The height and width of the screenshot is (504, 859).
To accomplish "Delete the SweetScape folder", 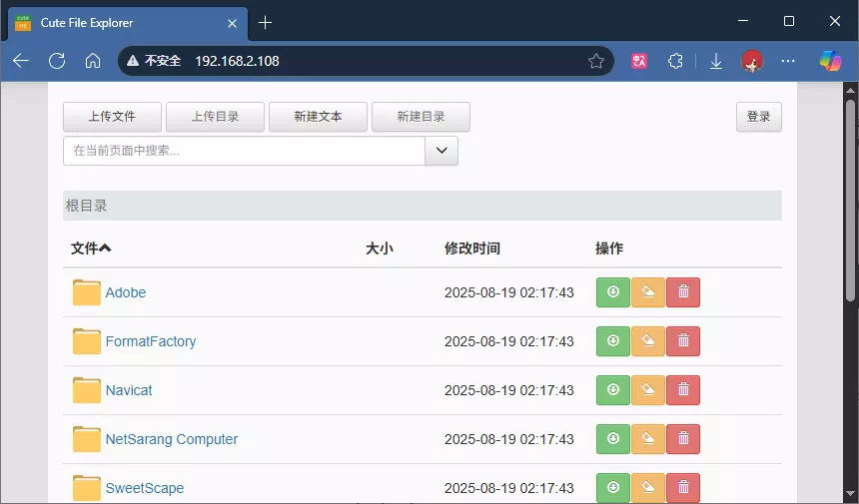I will click(683, 488).
